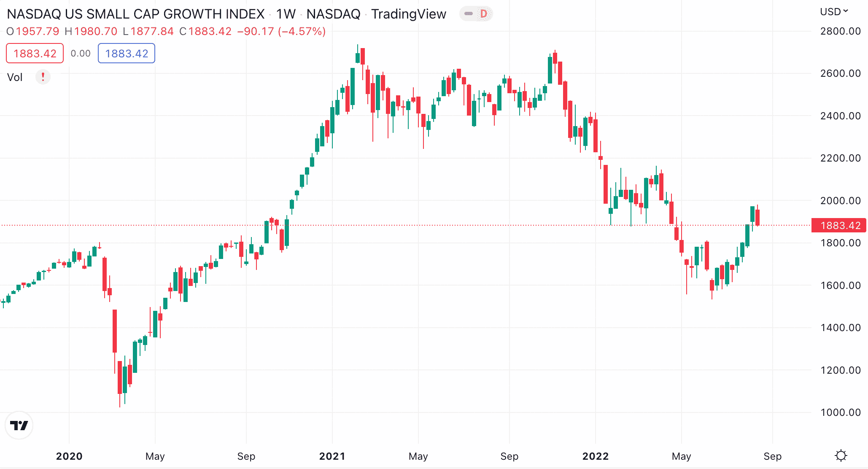Click the delayed data D badge

tap(483, 14)
